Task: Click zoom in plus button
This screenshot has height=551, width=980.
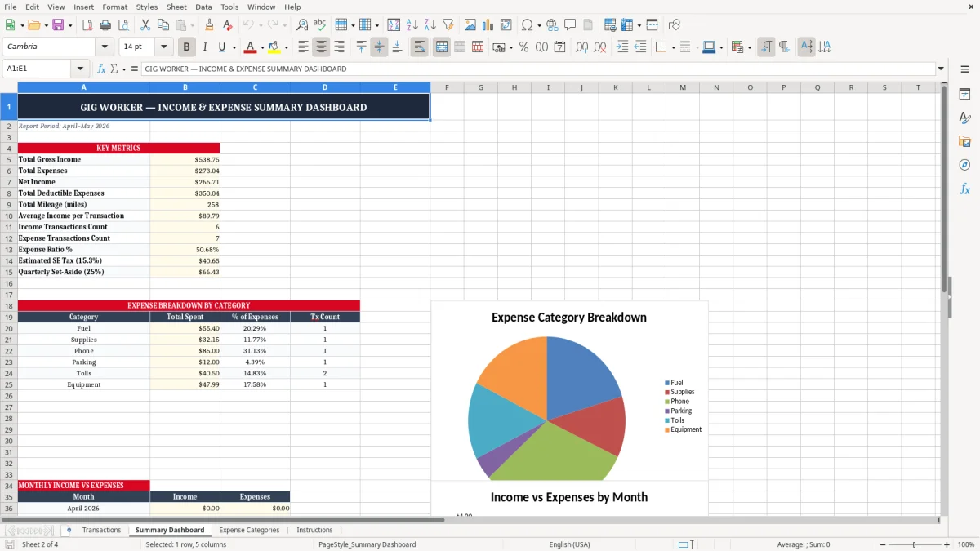Action: click(947, 544)
